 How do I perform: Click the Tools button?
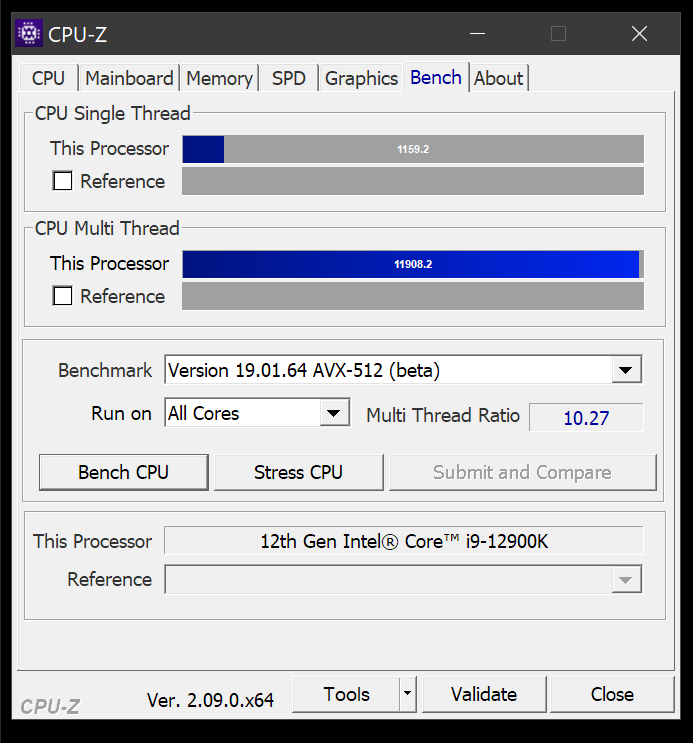point(346,694)
